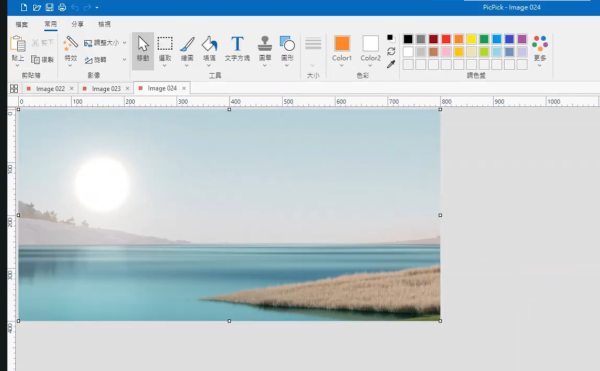Click the 特效 Effects wand icon
The image size is (600, 371).
click(71, 43)
